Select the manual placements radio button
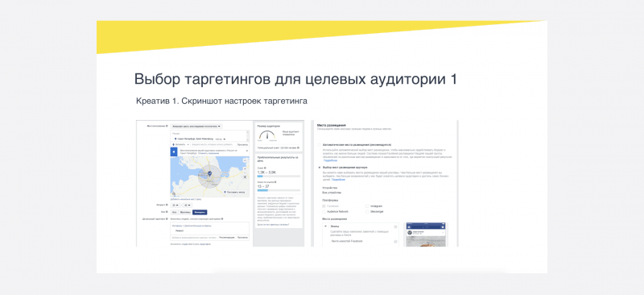This screenshot has height=295, width=644. [x=319, y=168]
